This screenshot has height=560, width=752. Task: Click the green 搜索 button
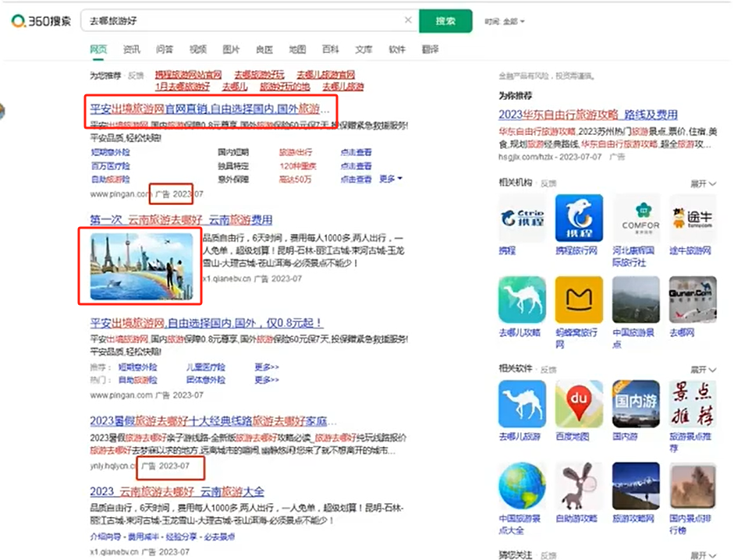click(x=445, y=21)
